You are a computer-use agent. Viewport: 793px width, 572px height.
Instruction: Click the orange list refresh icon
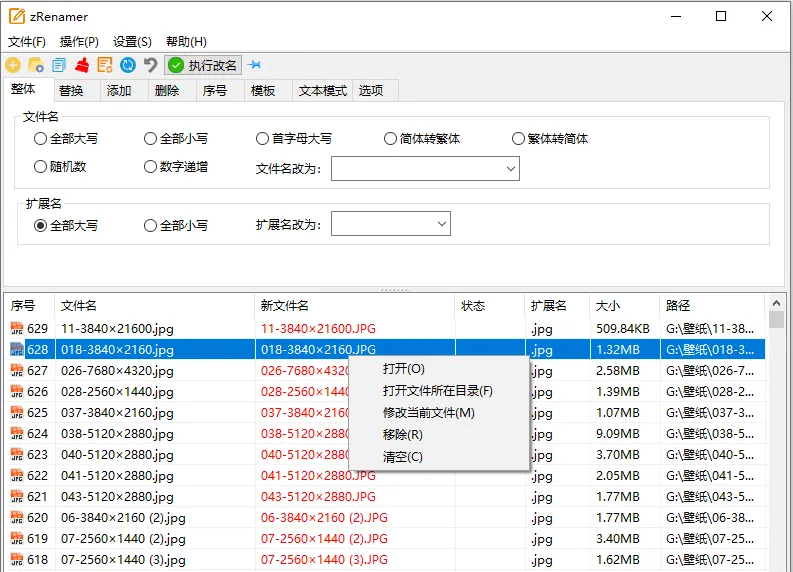point(105,65)
